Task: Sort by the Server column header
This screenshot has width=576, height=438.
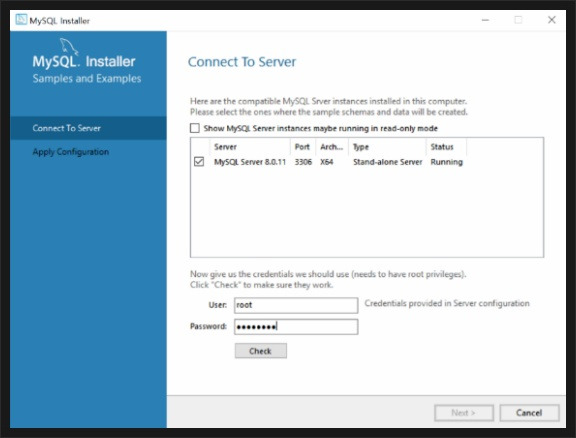Action: point(250,147)
